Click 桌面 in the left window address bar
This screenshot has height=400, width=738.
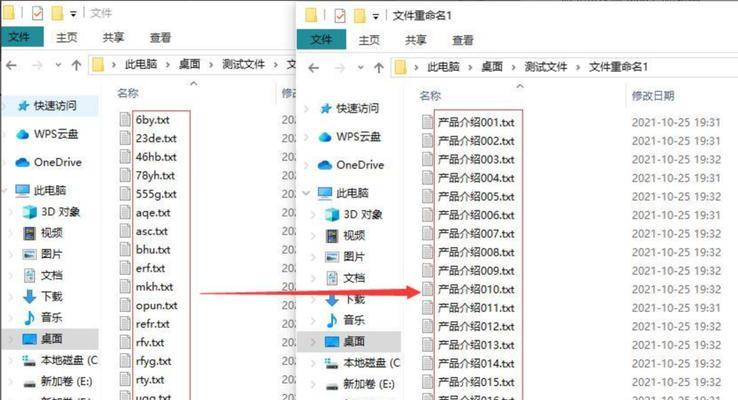[x=190, y=64]
